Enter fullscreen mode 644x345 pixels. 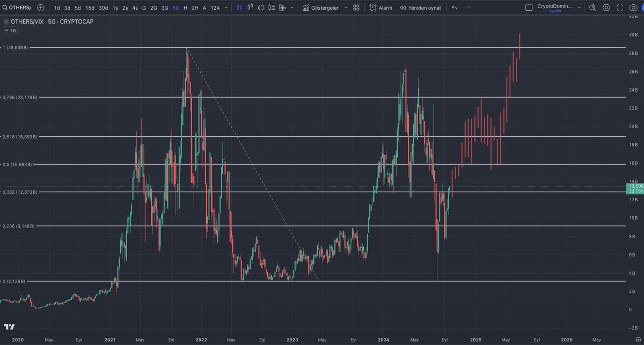[620, 8]
